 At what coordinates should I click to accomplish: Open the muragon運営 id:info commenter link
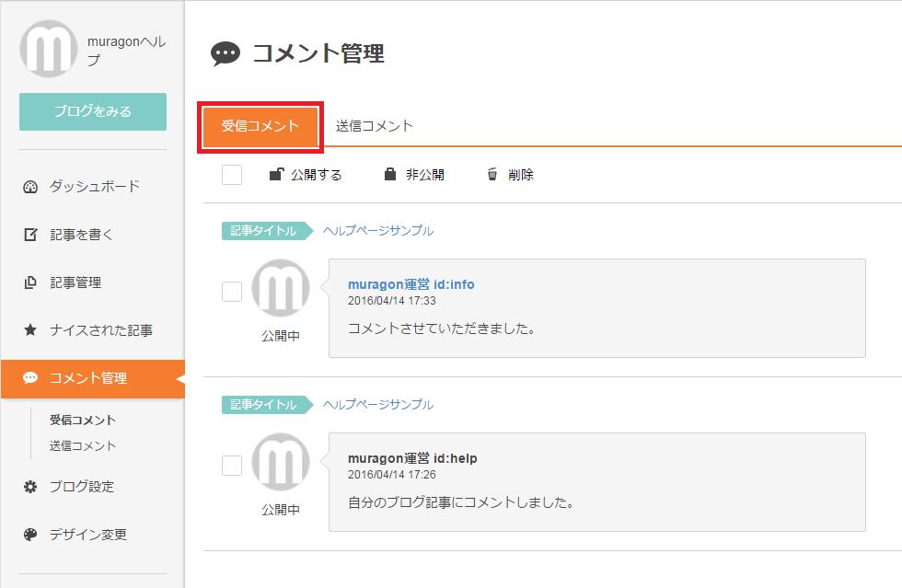411,284
